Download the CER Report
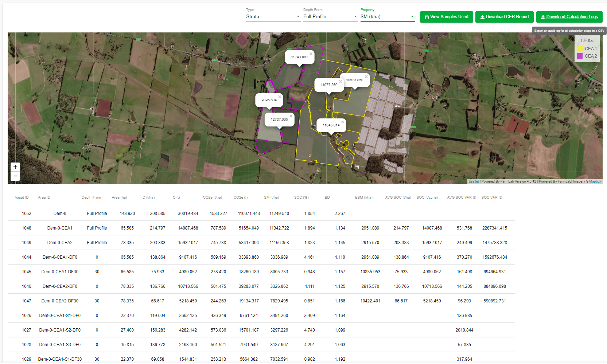Image resolution: width=607 pixels, height=364 pixels. pyautogui.click(x=504, y=17)
